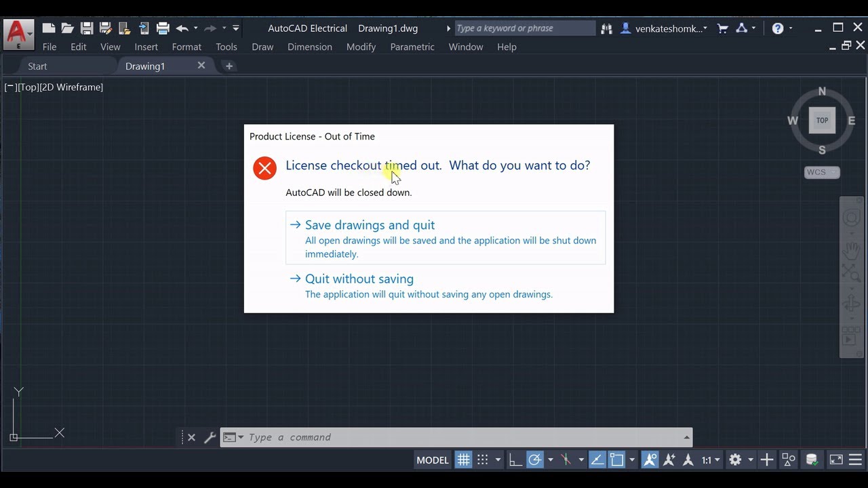Click the viewport [-] controls label
This screenshot has width=868, height=488.
(x=10, y=87)
